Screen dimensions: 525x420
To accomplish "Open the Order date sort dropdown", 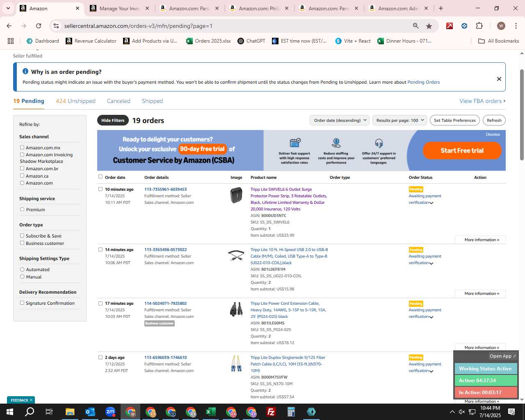I will [340, 120].
